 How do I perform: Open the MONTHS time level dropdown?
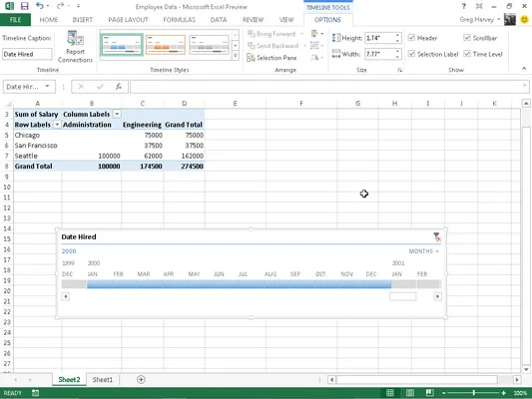tap(424, 251)
